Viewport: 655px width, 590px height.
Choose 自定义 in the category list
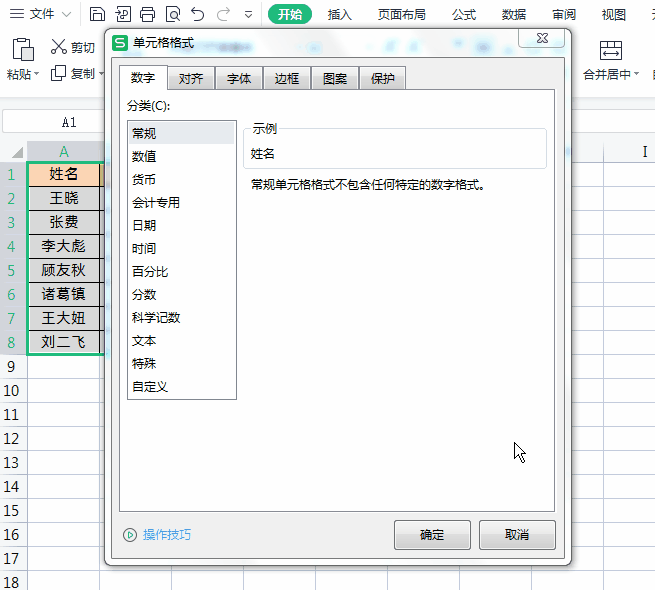point(181,387)
